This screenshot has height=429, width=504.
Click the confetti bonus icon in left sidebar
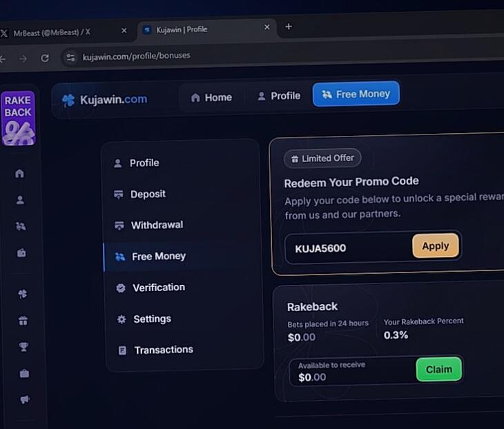pyautogui.click(x=21, y=226)
